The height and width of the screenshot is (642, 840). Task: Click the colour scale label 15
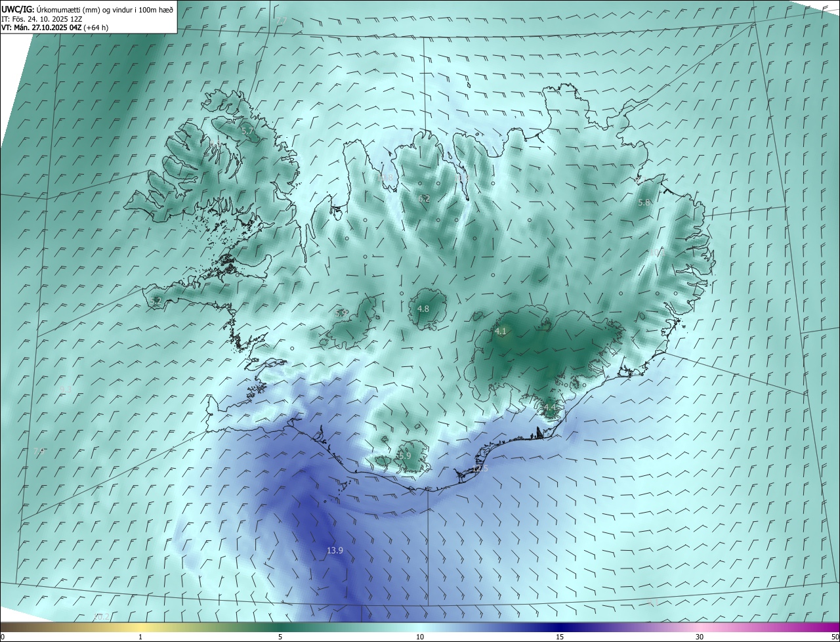[x=560, y=637]
